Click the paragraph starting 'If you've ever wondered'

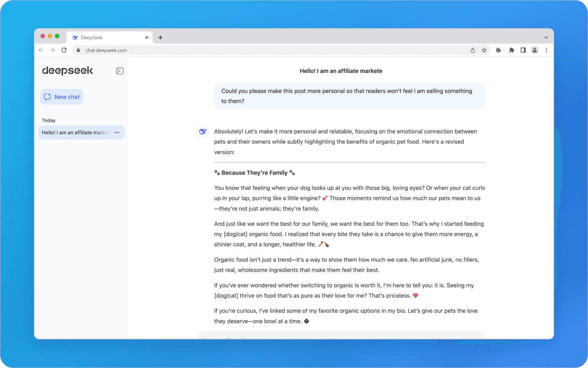(x=344, y=291)
